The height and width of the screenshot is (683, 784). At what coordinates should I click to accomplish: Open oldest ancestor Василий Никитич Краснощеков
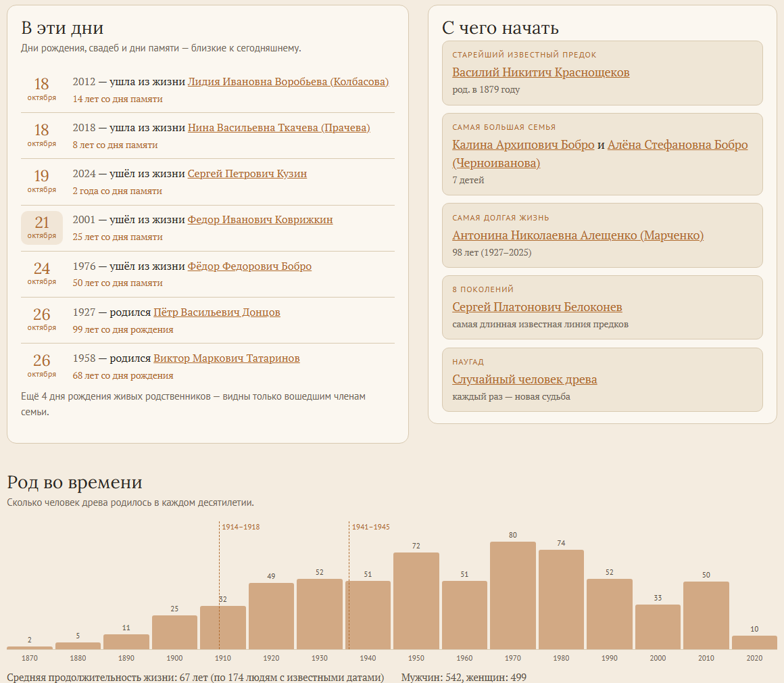click(541, 72)
